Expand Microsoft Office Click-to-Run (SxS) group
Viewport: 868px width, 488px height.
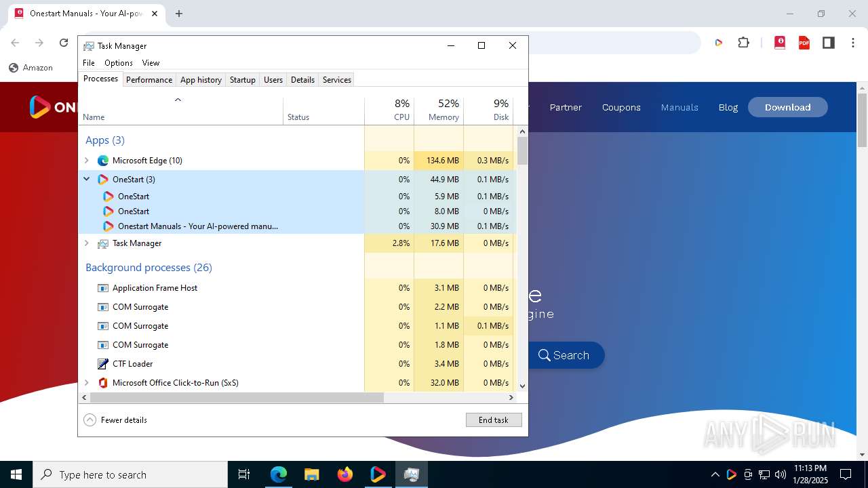86,383
